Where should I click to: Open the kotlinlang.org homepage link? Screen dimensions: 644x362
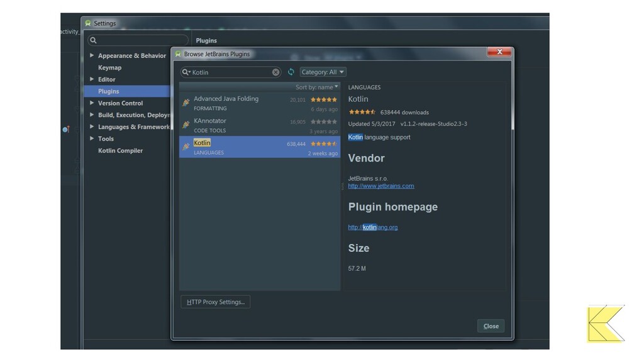372,227
